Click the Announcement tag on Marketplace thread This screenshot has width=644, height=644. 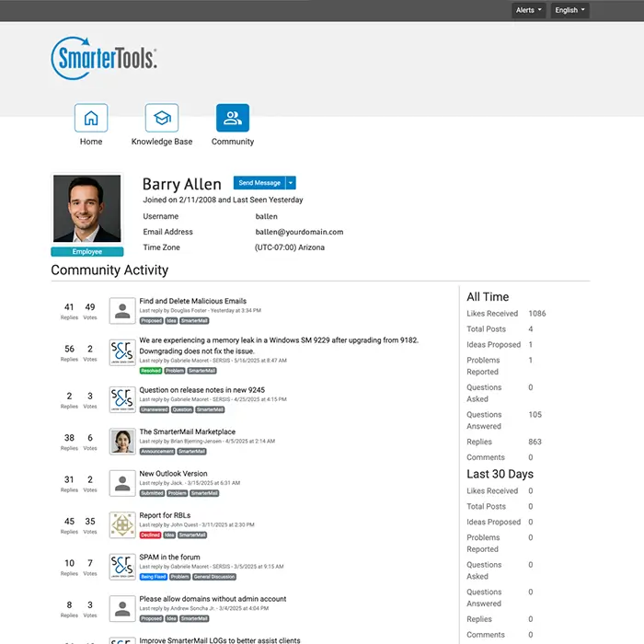pos(157,452)
